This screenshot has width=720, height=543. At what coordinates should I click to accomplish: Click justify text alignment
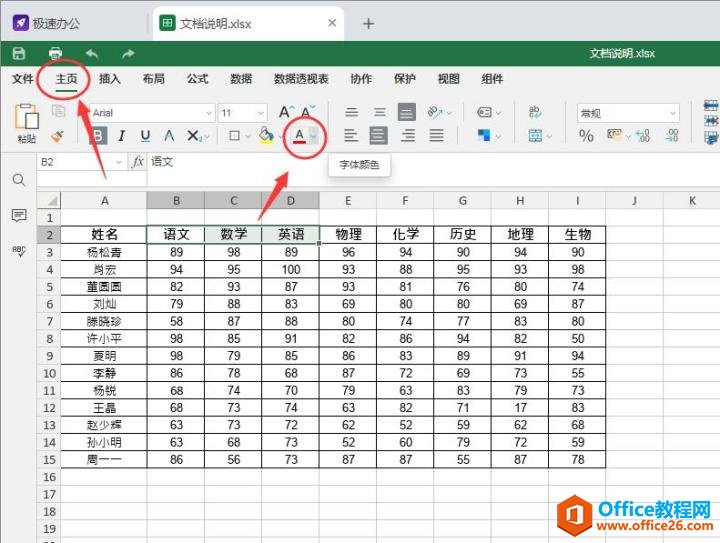(x=436, y=136)
